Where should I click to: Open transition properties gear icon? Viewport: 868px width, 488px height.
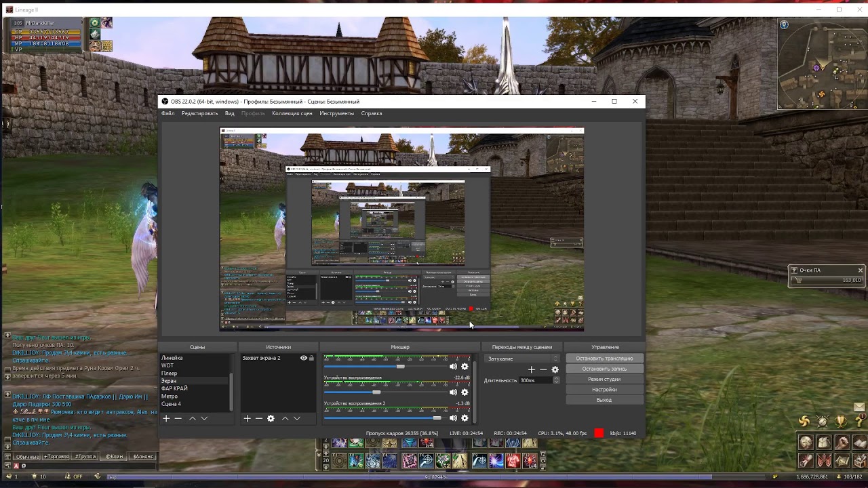pyautogui.click(x=555, y=369)
